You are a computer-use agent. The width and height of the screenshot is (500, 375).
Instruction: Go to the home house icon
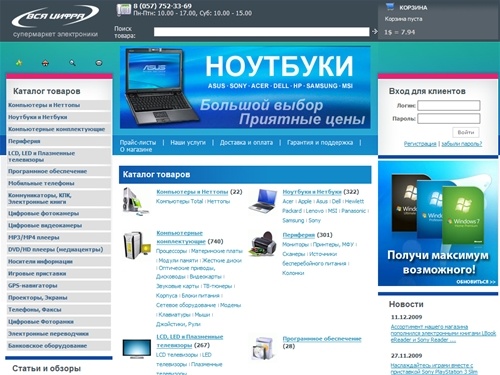tap(45, 63)
